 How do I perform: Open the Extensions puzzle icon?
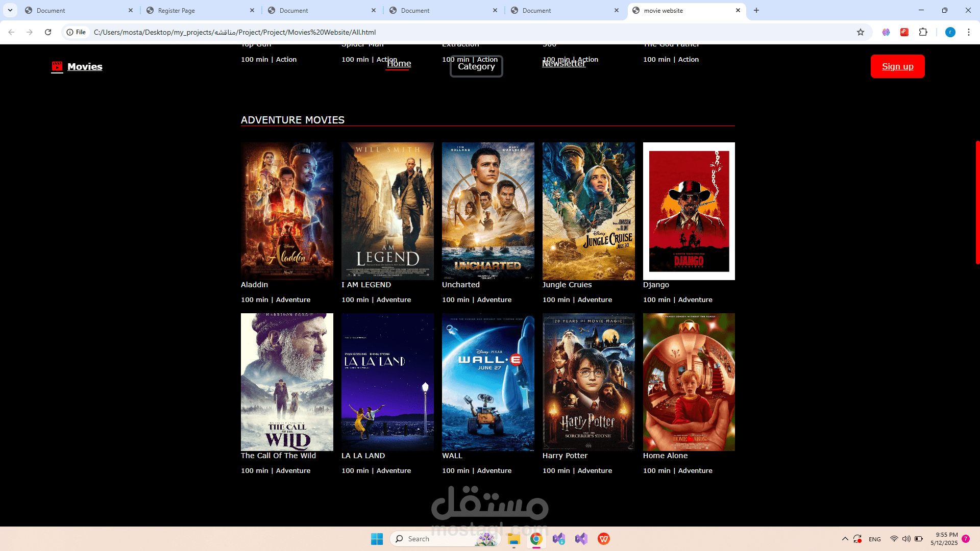pyautogui.click(x=923, y=32)
